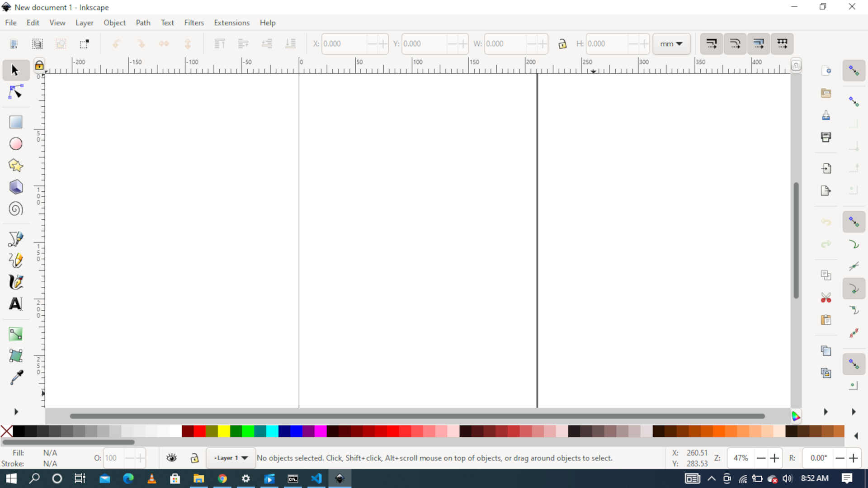This screenshot has height=488, width=868.
Task: Pick the yellow color swatch
Action: [224, 431]
